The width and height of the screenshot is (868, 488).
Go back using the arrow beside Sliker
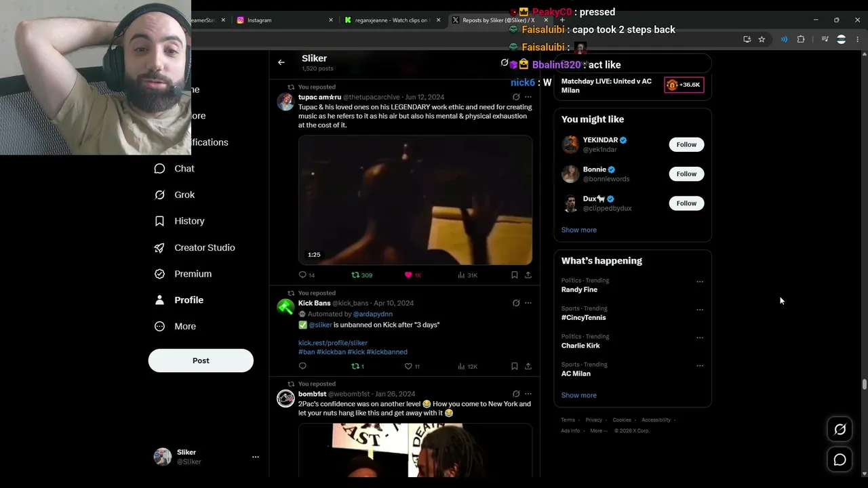tap(281, 62)
